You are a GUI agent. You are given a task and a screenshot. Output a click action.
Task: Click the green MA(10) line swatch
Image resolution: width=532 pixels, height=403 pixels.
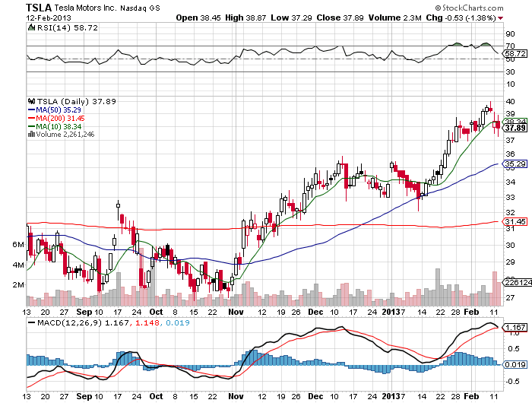[32, 127]
